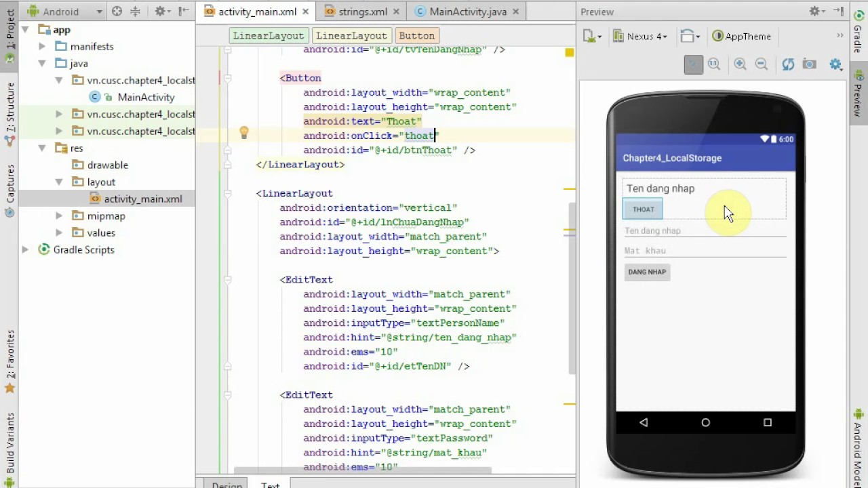The height and width of the screenshot is (488, 868).
Task: Click DANG NHAP button in preview
Action: pyautogui.click(x=647, y=272)
